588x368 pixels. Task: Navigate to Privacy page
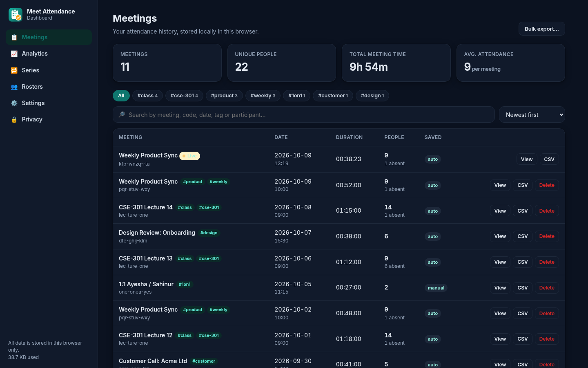(x=49, y=119)
